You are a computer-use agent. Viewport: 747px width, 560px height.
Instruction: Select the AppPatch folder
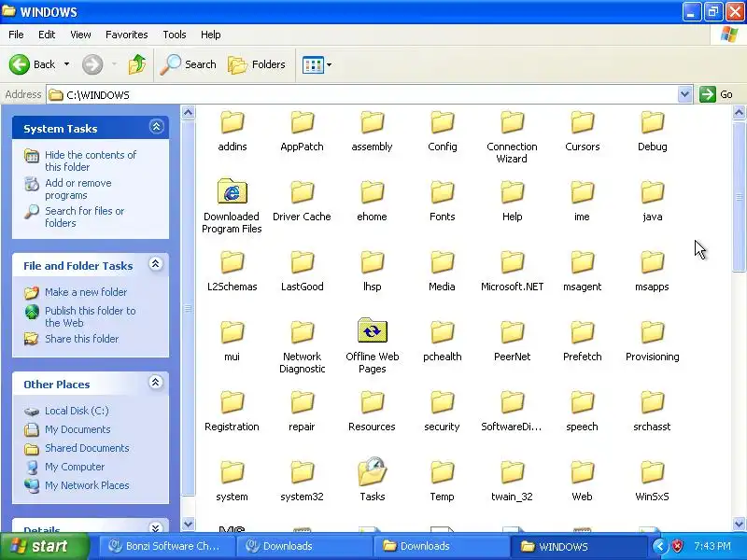point(302,131)
